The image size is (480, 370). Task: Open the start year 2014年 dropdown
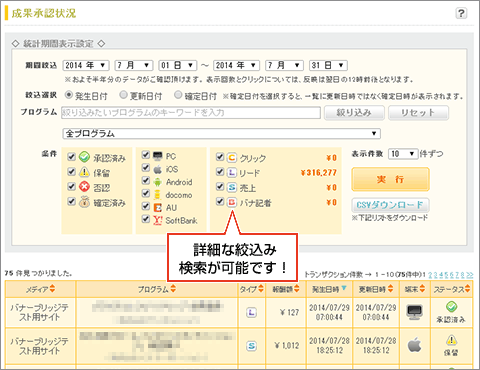click(x=86, y=65)
